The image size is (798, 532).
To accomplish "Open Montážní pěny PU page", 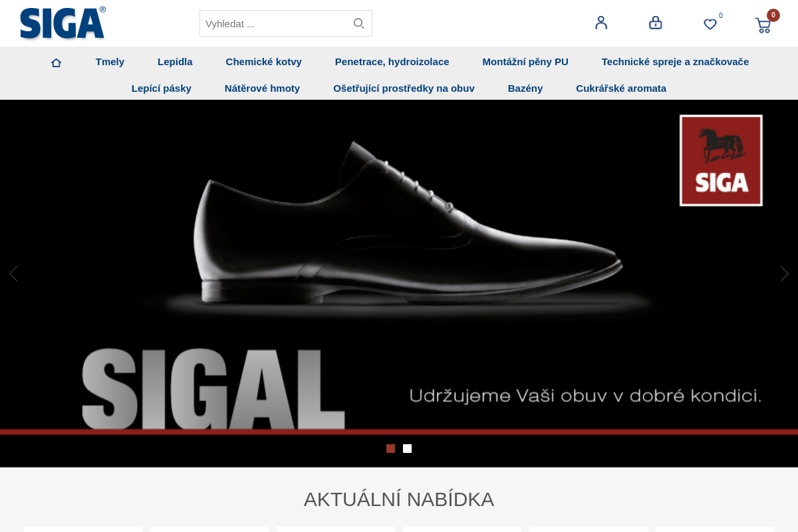I will (525, 61).
